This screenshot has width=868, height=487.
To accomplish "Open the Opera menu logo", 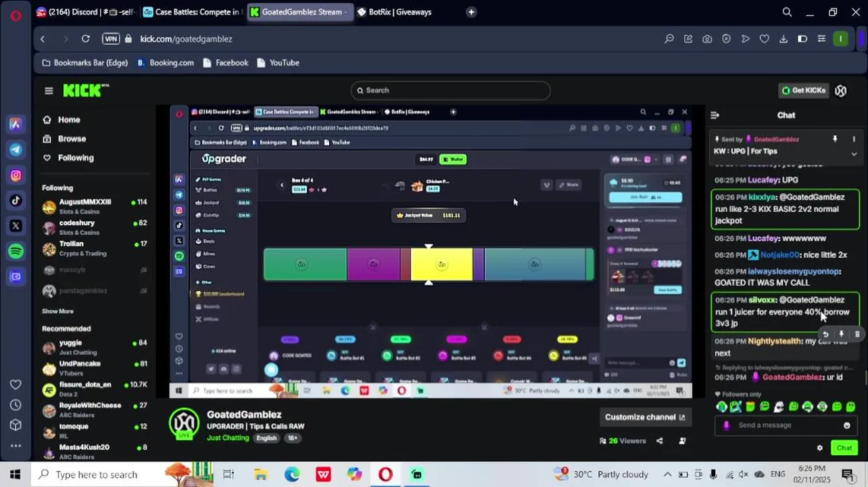I will click(x=16, y=14).
